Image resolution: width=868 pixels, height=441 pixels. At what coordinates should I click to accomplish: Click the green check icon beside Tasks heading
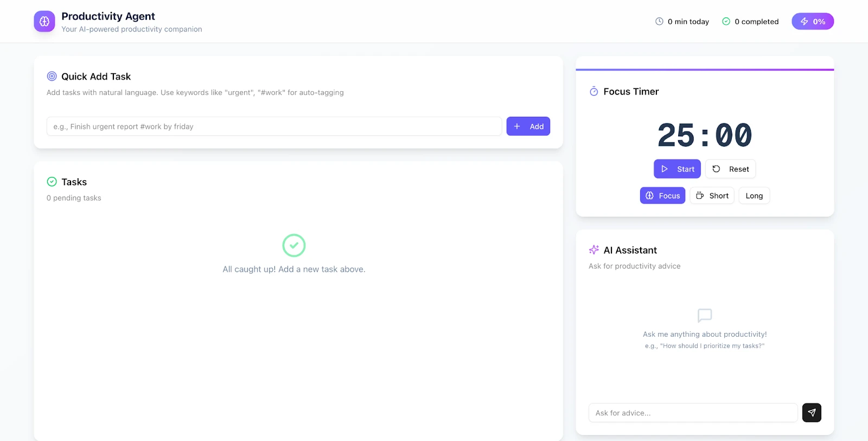(x=52, y=182)
